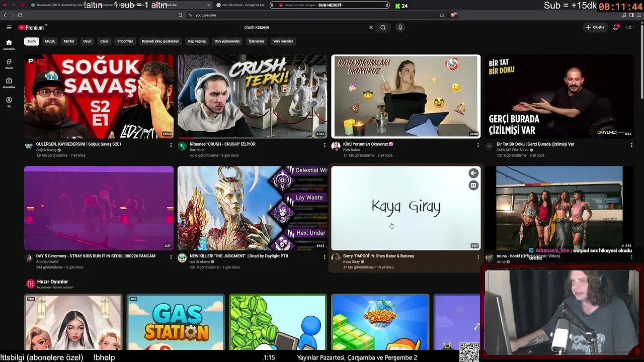Image resolution: width=644 pixels, height=362 pixels.
Task: Open more options for NEW KILLER video
Action: point(325,257)
